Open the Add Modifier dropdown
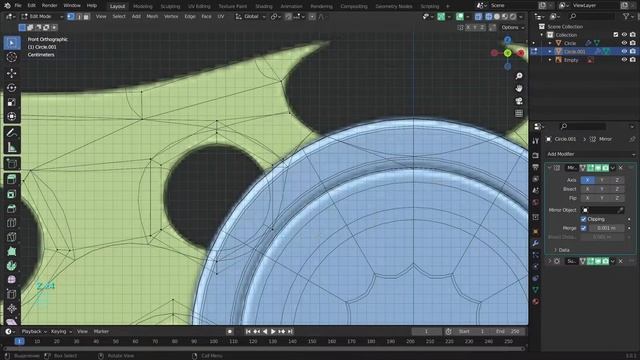 click(x=591, y=154)
